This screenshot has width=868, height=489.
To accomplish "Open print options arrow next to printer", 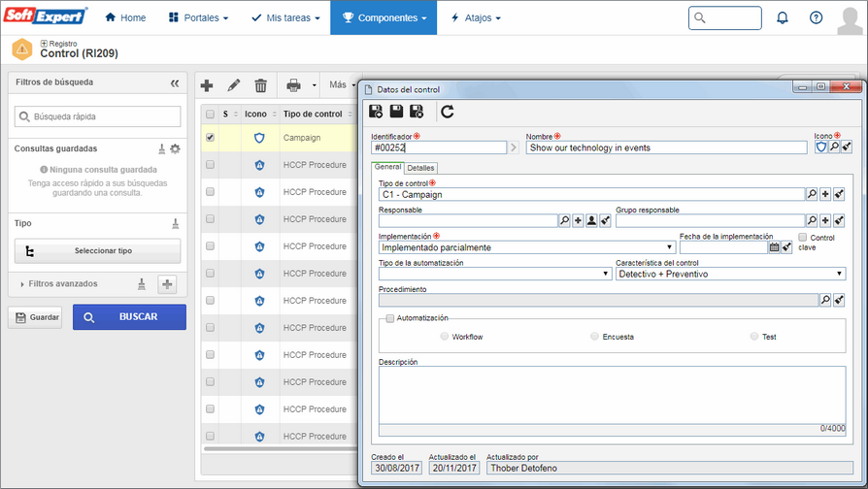I will (314, 85).
